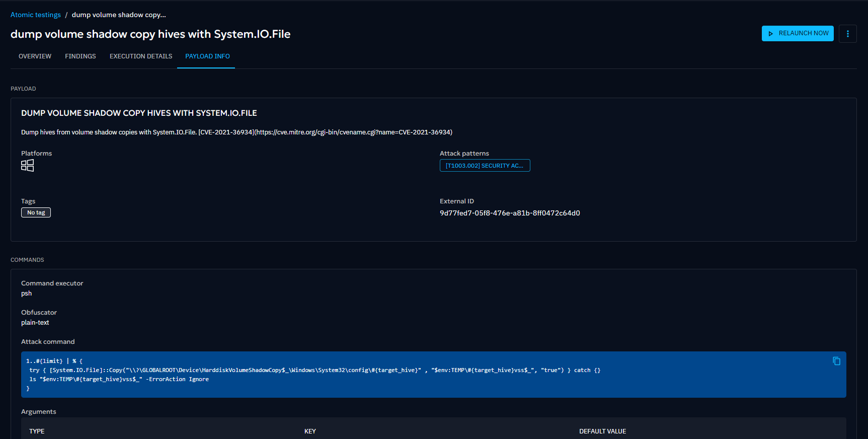This screenshot has height=439, width=868.
Task: Click the KEY column header
Action: tap(310, 431)
